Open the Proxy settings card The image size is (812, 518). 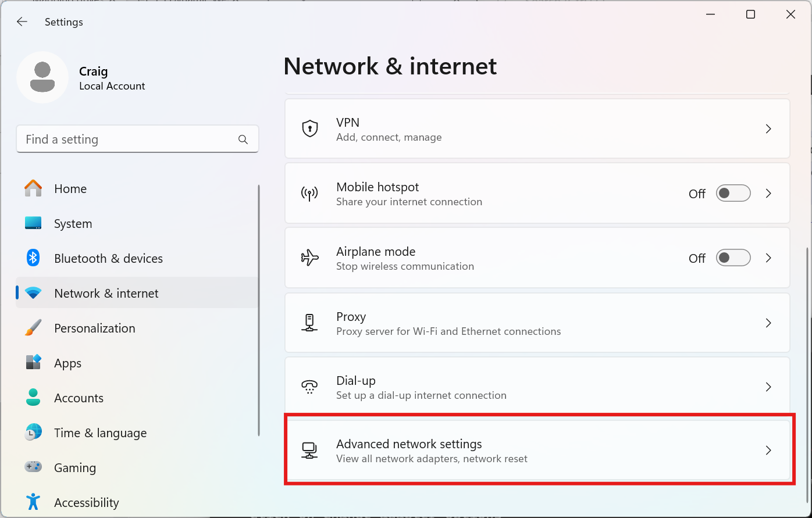pos(537,323)
